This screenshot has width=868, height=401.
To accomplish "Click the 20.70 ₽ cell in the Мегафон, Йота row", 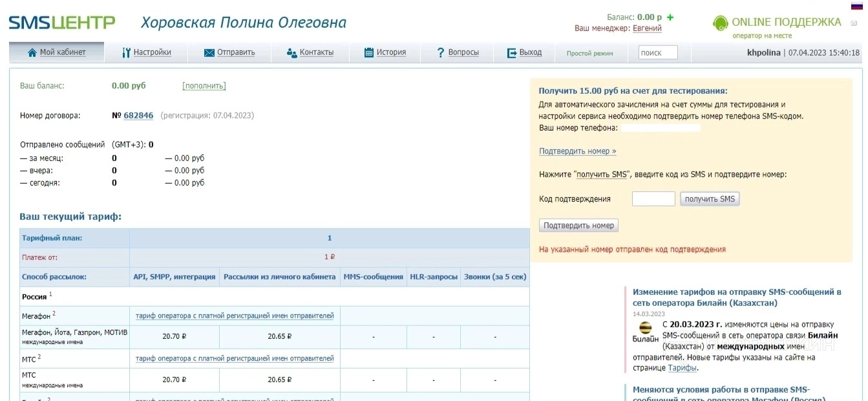I will [x=175, y=336].
